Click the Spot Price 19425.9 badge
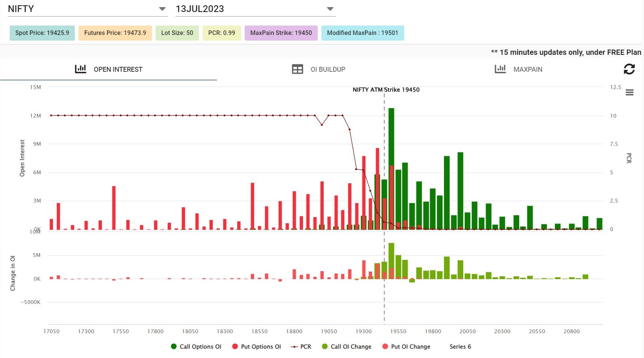This screenshot has height=358, width=644. click(42, 33)
